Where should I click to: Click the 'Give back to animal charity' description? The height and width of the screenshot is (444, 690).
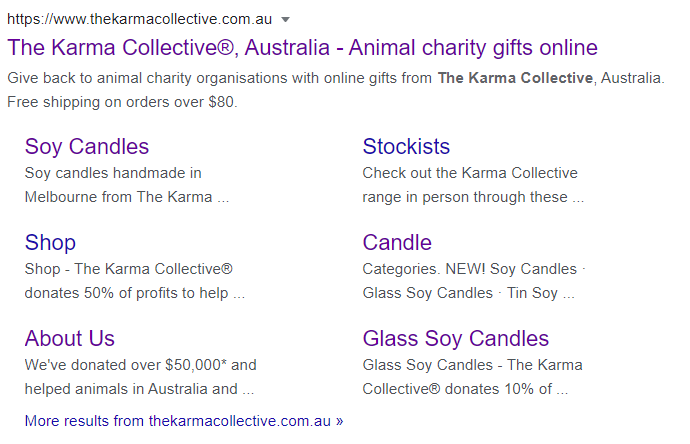[x=220, y=77]
